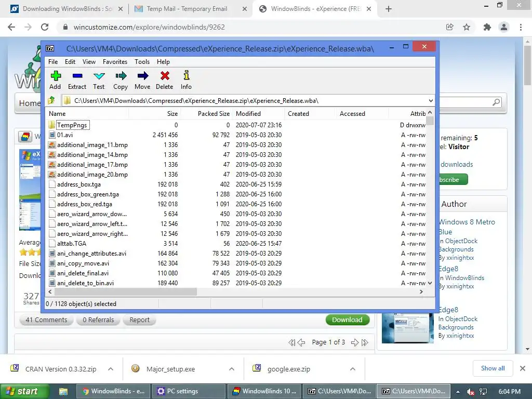The image size is (532, 399).
Task: Select alttab.TGA file row
Action: tap(236, 243)
